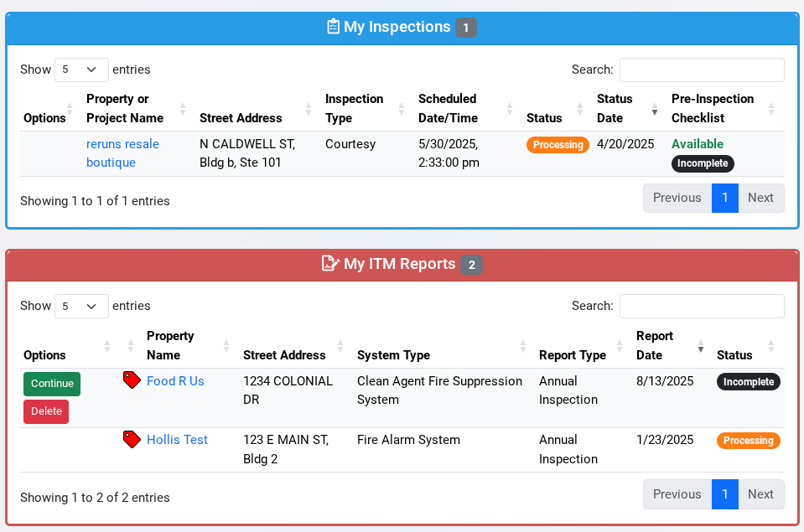Open entries dropdown in My ITM Reports
804x532 pixels.
pos(81,306)
